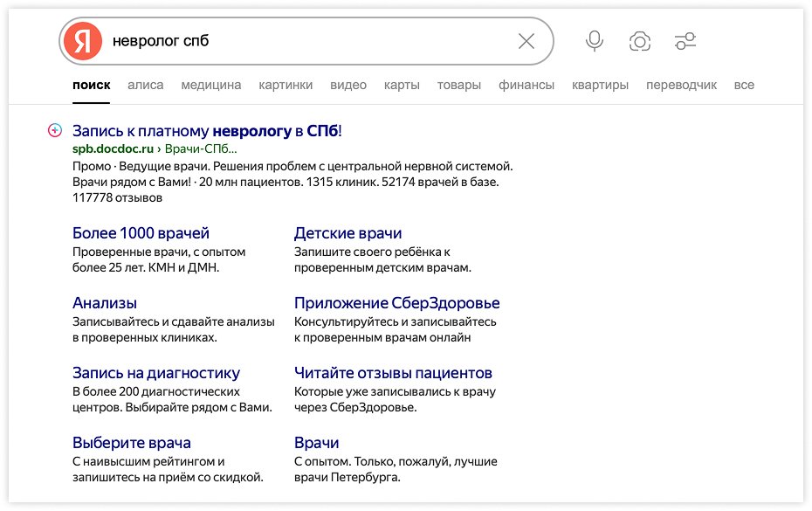Open the 'Более 1000 врачей' sitelink

click(x=141, y=233)
